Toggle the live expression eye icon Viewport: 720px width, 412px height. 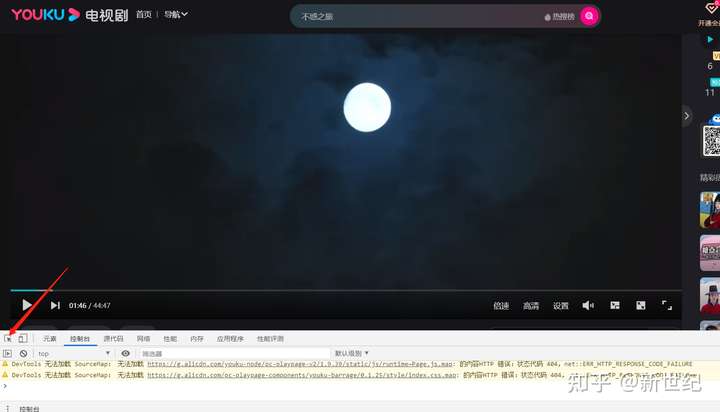[x=125, y=353]
